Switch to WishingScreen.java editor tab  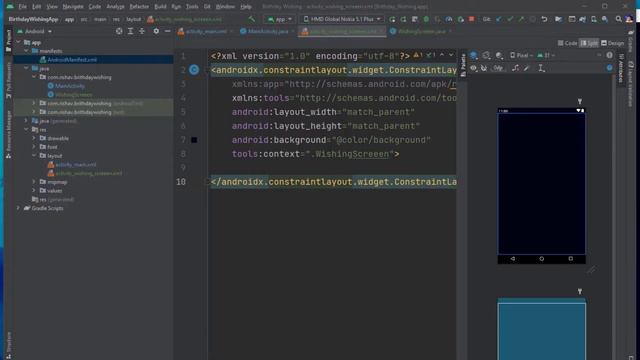420,31
